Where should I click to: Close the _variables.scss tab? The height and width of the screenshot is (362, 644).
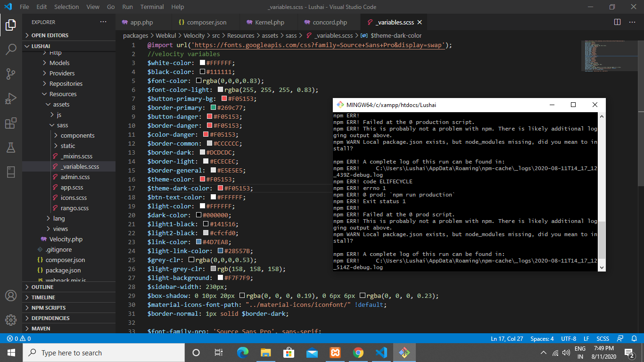tap(420, 22)
